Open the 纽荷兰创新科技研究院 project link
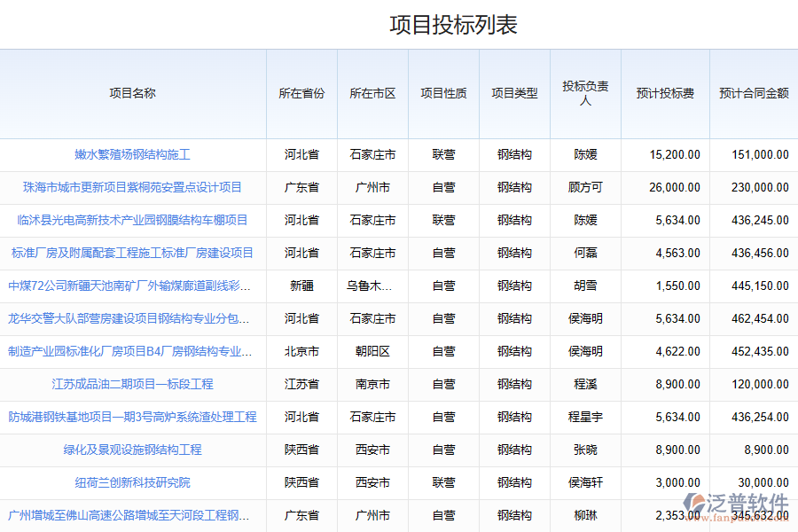The image size is (798, 532). [x=133, y=482]
